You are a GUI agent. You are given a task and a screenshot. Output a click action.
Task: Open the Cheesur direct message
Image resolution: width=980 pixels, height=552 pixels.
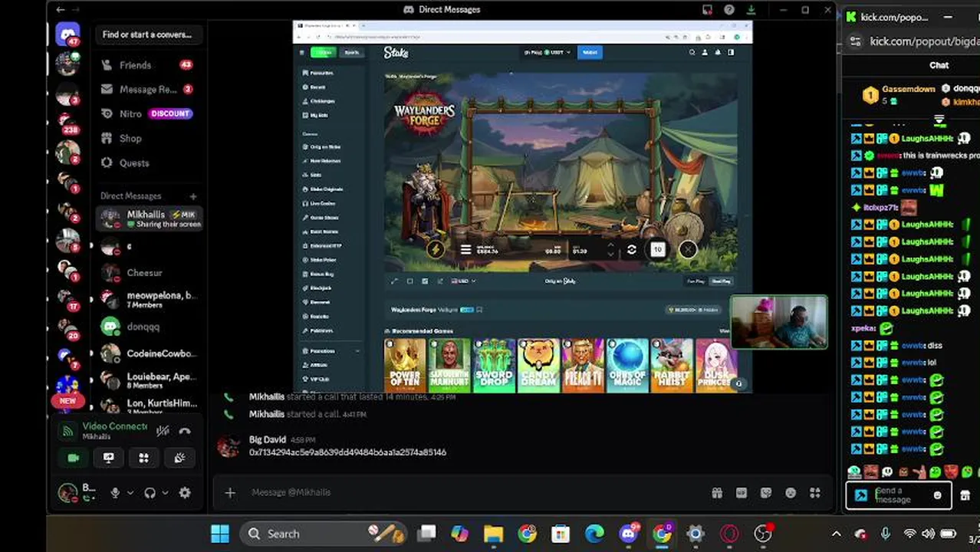pyautogui.click(x=149, y=272)
